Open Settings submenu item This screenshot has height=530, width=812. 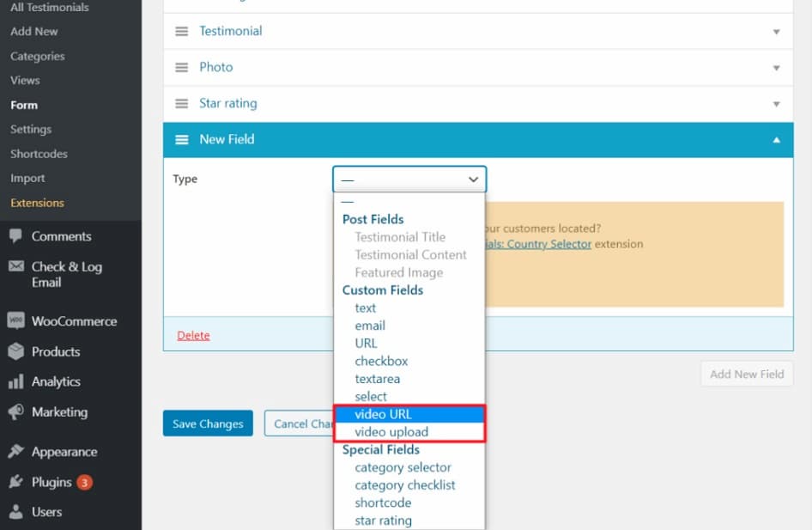pyautogui.click(x=31, y=129)
